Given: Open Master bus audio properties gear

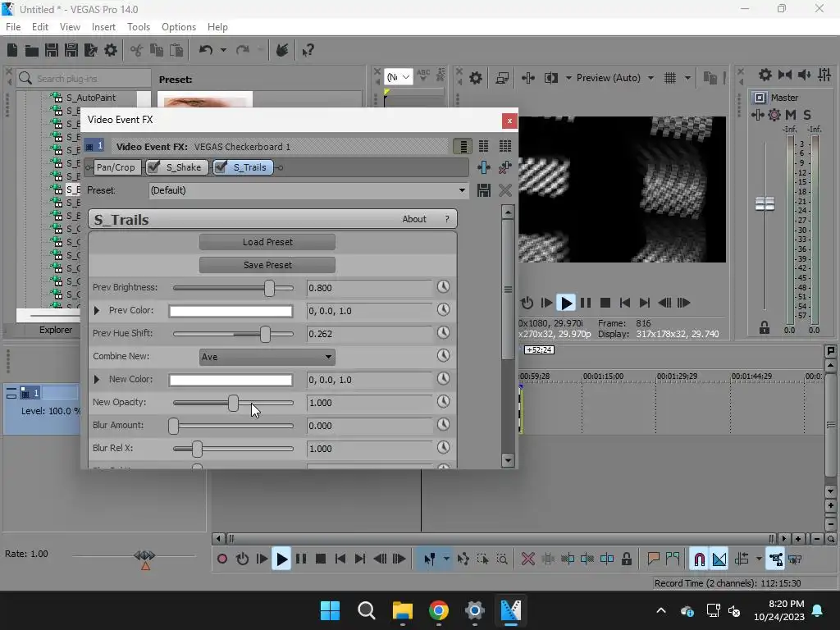Looking at the screenshot, I should (x=765, y=75).
